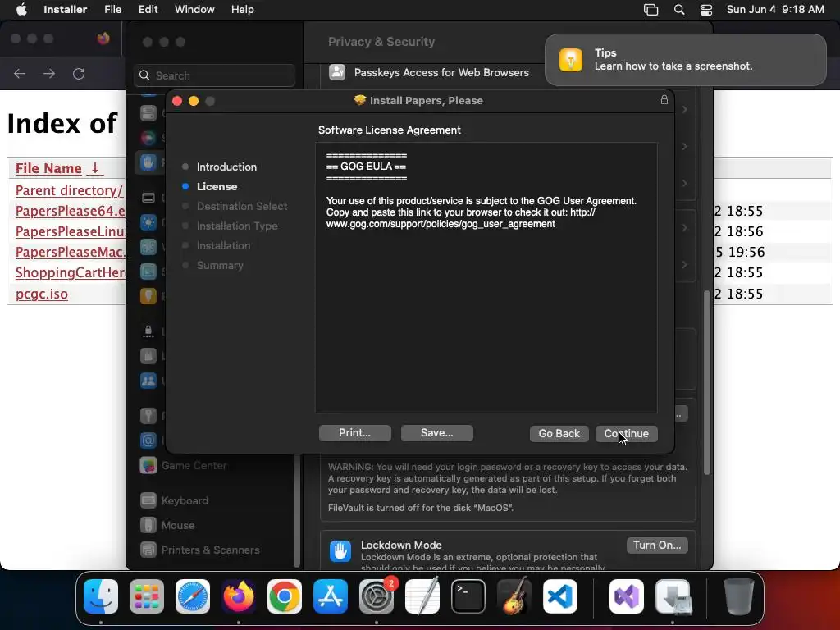Click the installer lock icon

[x=664, y=100]
